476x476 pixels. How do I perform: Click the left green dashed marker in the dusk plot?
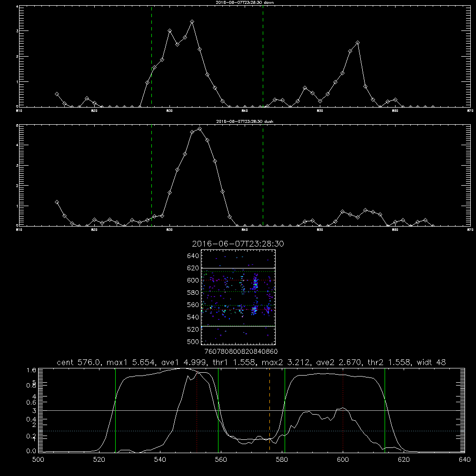point(151,175)
